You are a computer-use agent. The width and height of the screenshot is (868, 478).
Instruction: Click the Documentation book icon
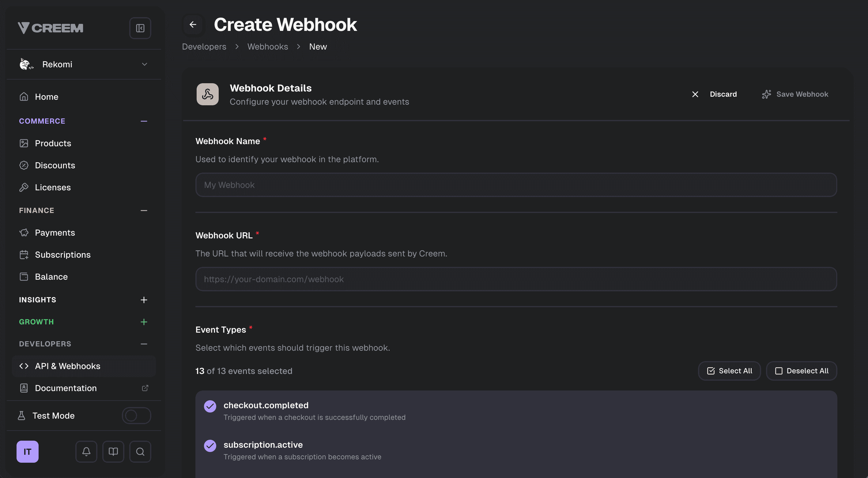pos(24,388)
